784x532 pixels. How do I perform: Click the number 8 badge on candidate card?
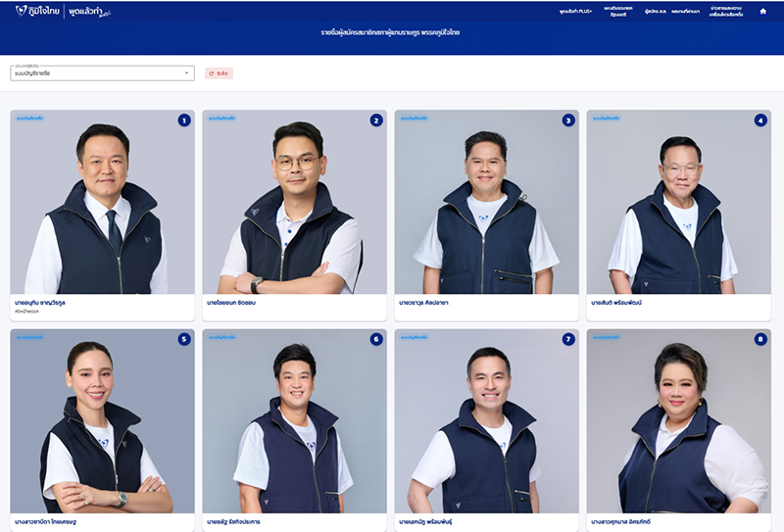pos(760,339)
